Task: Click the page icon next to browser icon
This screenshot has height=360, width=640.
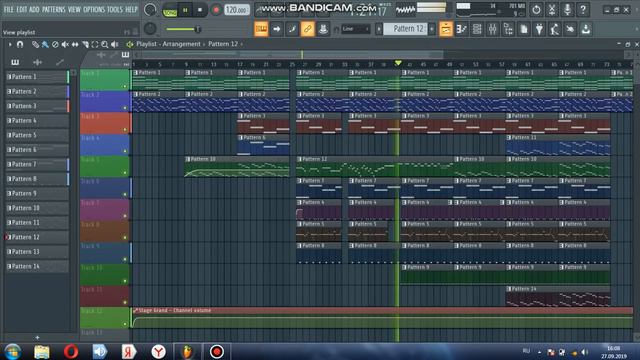Action: click(524, 29)
